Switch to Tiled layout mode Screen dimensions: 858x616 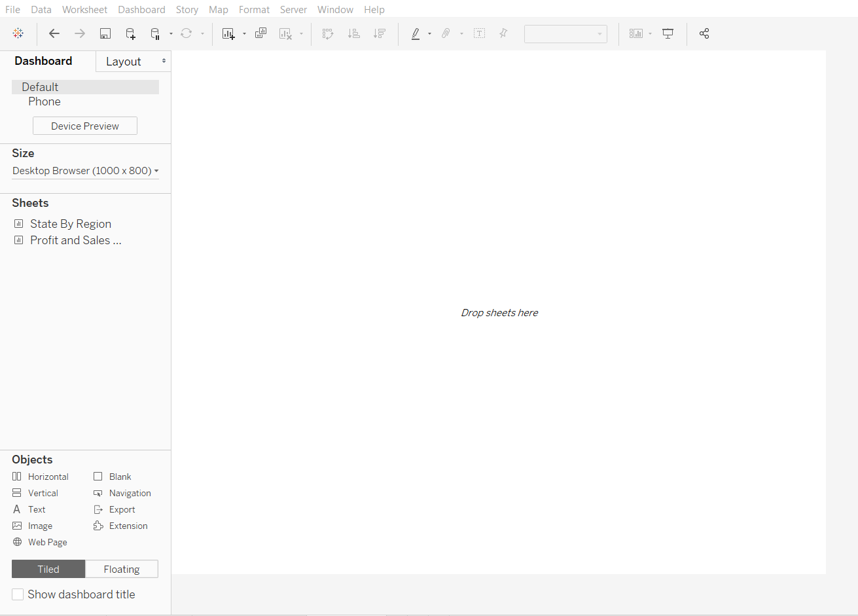tap(48, 569)
